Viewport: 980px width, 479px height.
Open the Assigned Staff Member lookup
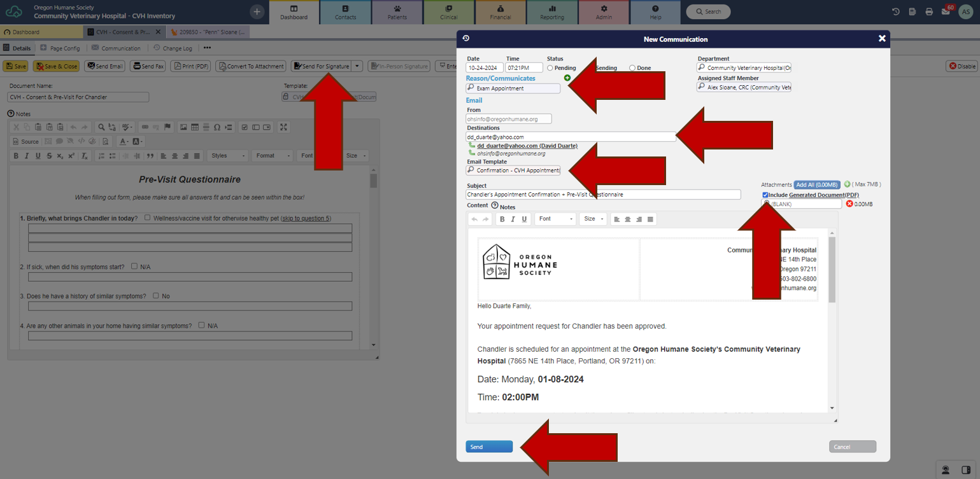pos(744,88)
